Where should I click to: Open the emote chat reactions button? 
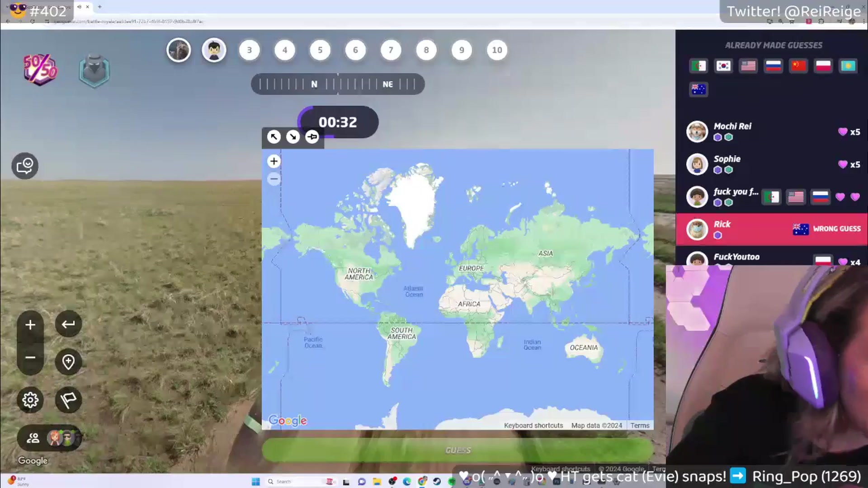[x=25, y=166]
